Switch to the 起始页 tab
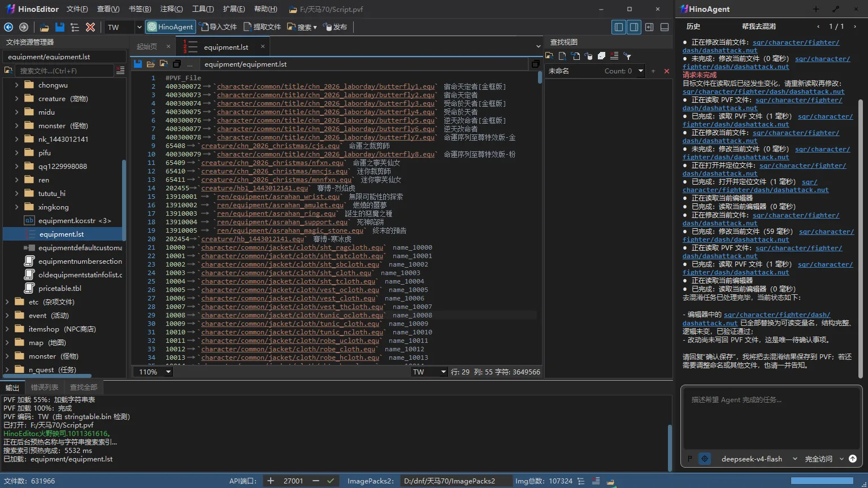This screenshot has width=868, height=488. [147, 47]
